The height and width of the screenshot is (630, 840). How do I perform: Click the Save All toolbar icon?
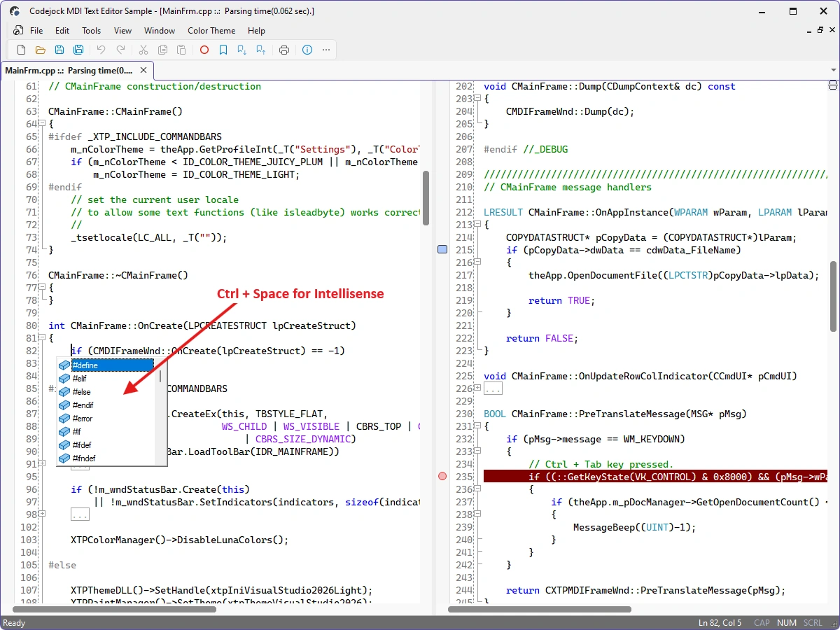78,50
